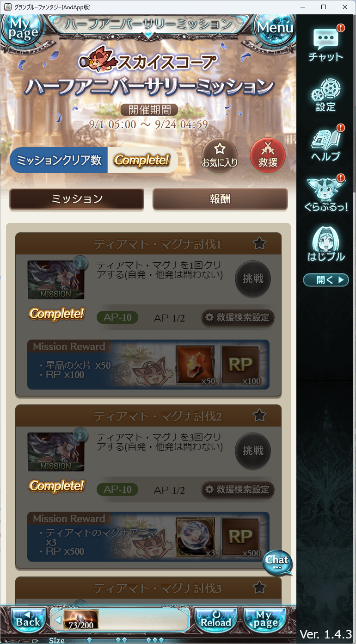This screenshot has height=644, width=356.
Task: Click the floating Chat bubble icon
Action: 277,563
